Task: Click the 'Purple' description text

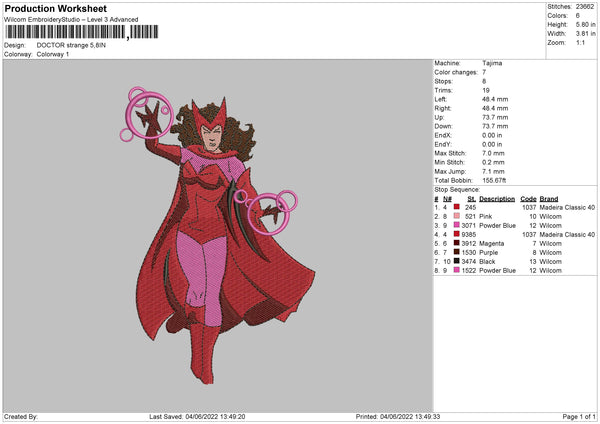Action: [x=488, y=253]
